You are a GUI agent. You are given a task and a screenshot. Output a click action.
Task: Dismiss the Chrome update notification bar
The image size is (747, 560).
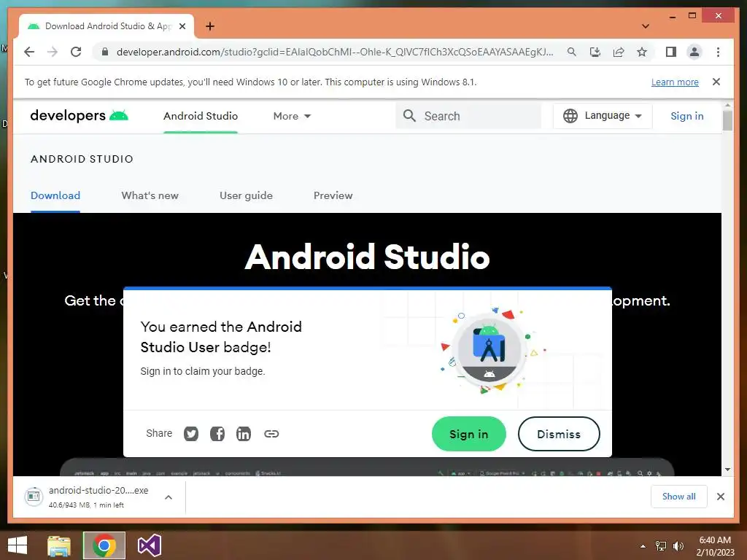pyautogui.click(x=716, y=82)
